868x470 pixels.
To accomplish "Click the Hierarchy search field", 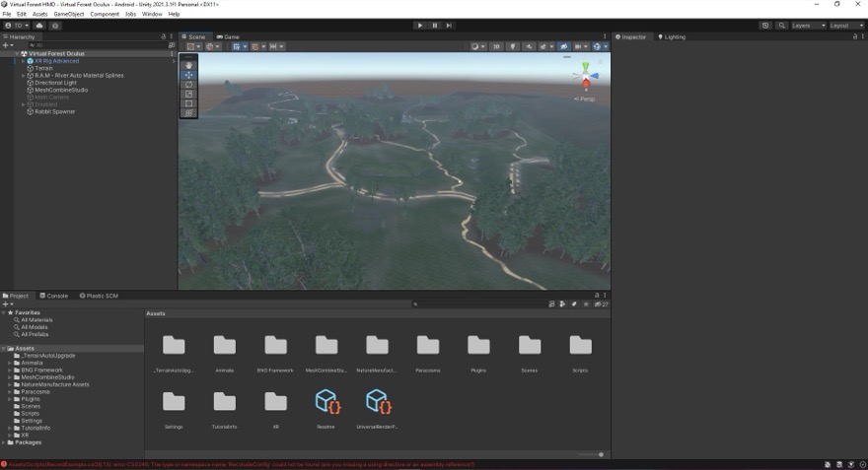I will 96,45.
